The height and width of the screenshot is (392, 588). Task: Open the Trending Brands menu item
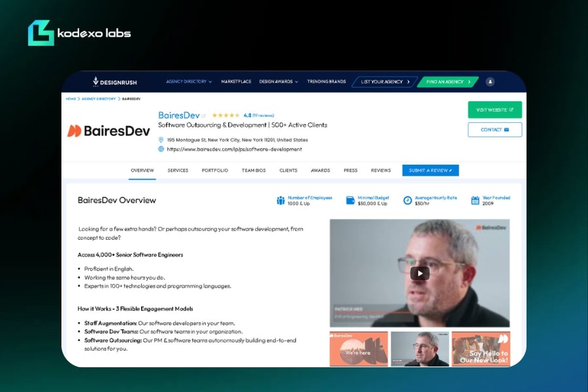(326, 82)
